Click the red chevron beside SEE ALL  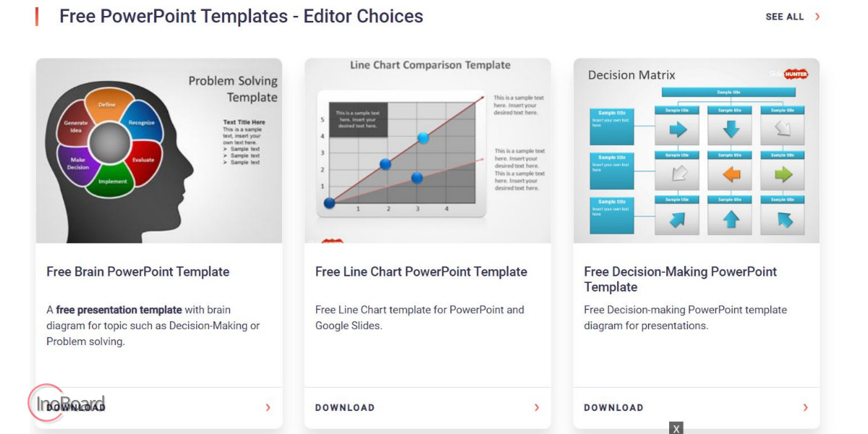pos(817,17)
